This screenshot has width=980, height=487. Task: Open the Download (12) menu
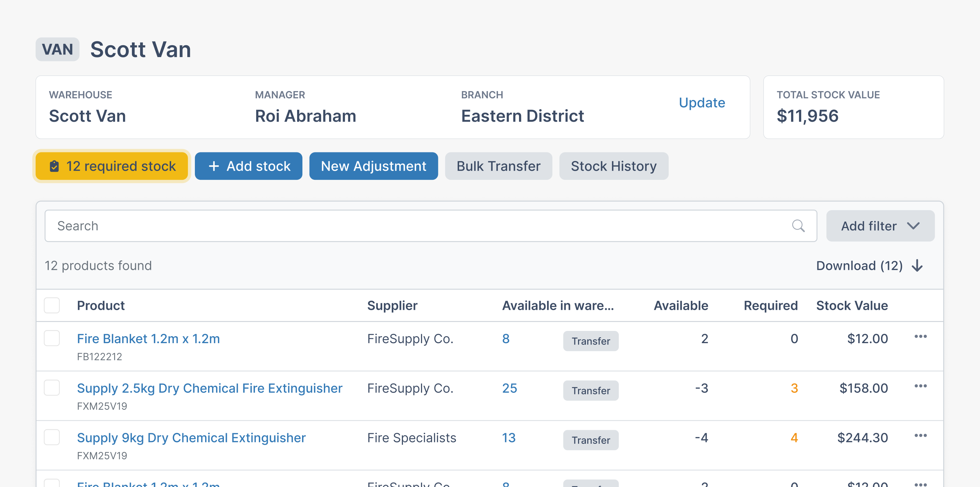(859, 265)
